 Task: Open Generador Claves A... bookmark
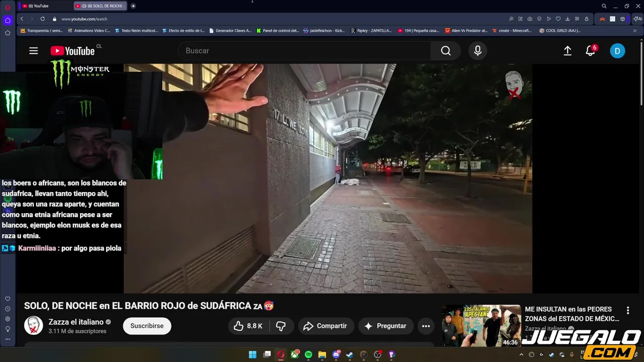[x=230, y=31]
